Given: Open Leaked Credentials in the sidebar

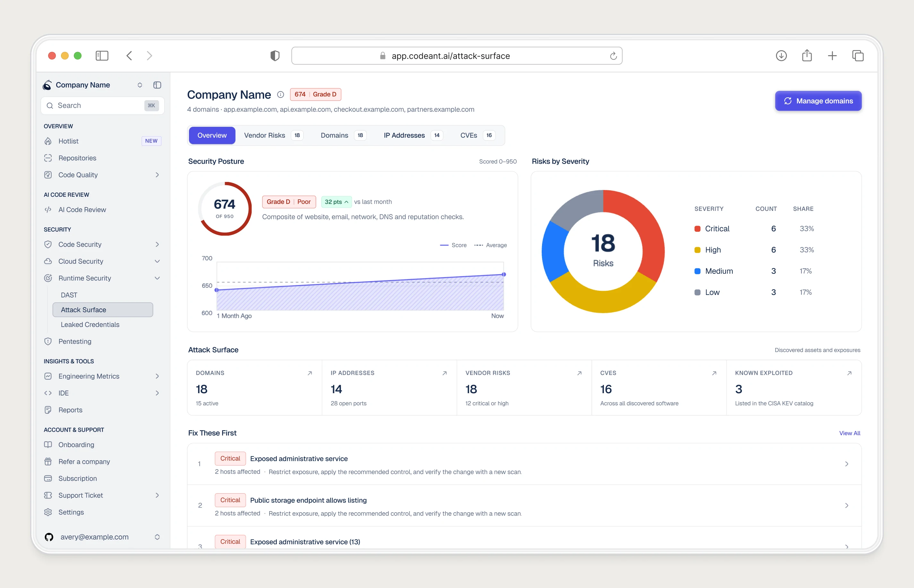Looking at the screenshot, I should coord(103,324).
